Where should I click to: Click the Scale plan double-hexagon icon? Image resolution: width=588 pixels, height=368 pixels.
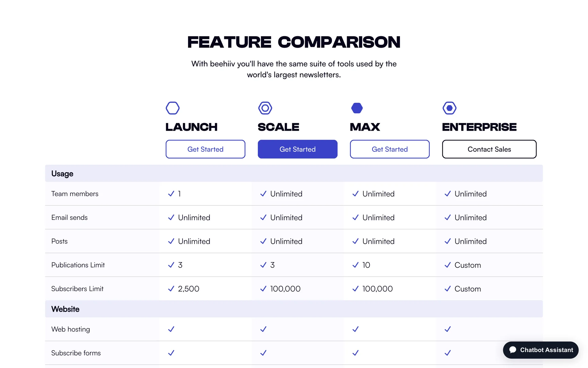coord(265,108)
